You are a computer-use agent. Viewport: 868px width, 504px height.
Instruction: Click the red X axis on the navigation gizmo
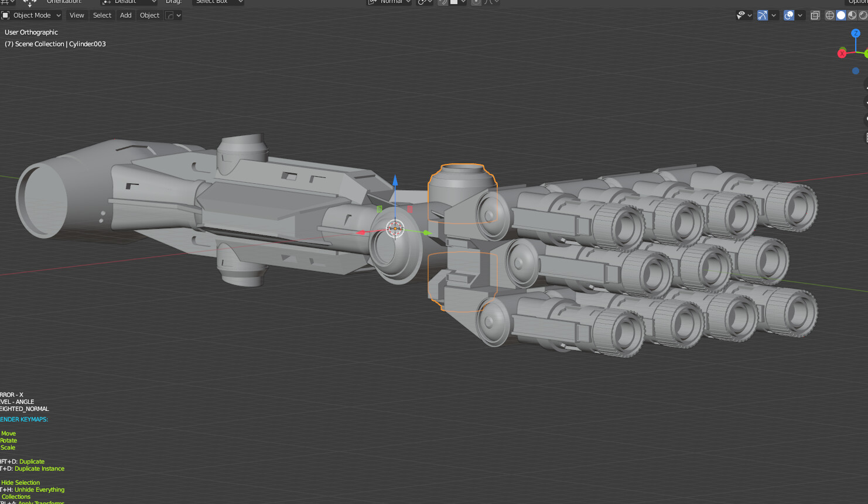point(842,53)
